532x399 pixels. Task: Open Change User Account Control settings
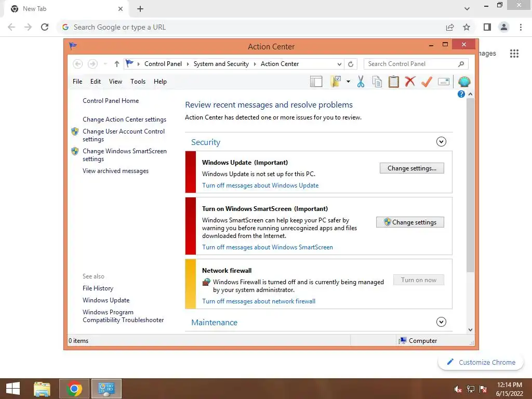point(124,135)
